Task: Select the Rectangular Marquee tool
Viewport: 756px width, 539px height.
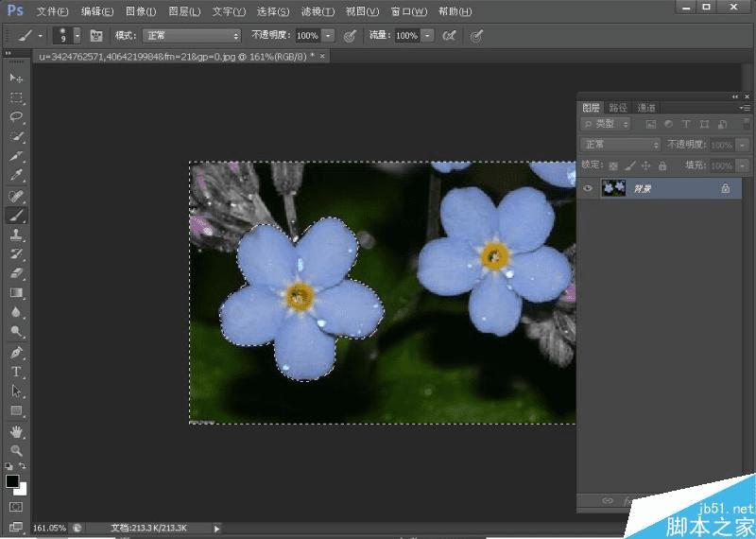Action: pos(16,97)
